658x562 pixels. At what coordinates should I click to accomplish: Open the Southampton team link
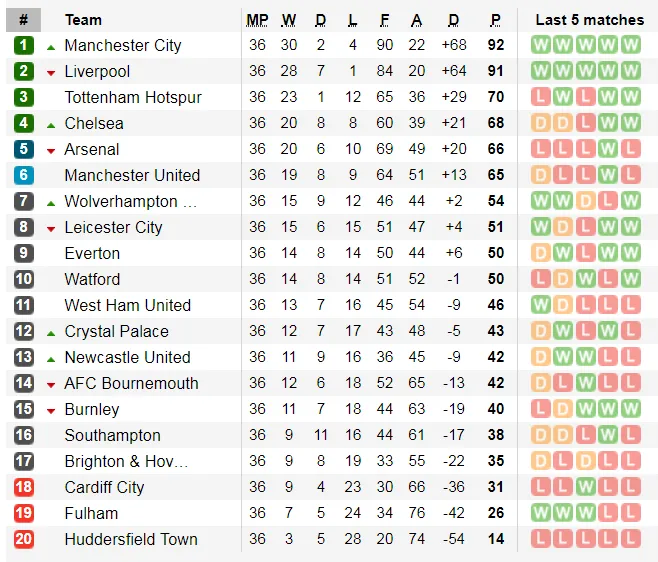click(112, 435)
